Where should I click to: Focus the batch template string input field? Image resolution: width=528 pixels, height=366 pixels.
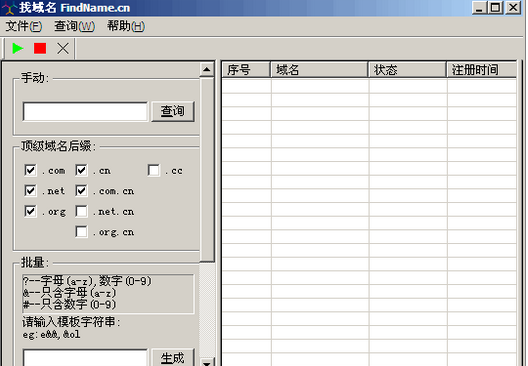pyautogui.click(x=85, y=358)
